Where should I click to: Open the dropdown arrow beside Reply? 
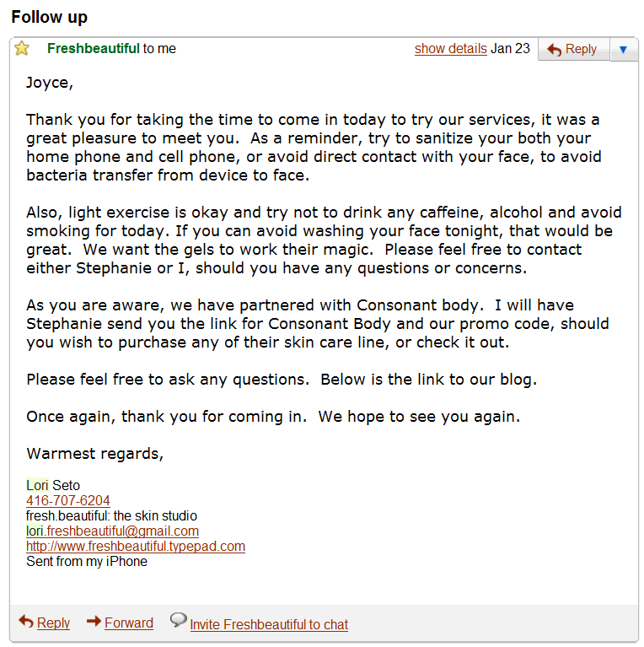(623, 50)
